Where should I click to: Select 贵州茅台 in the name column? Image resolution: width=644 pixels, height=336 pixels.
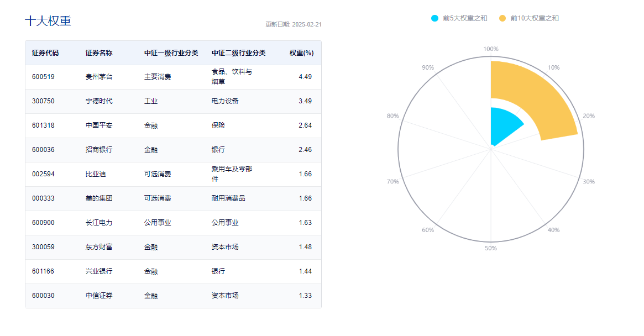coord(99,77)
